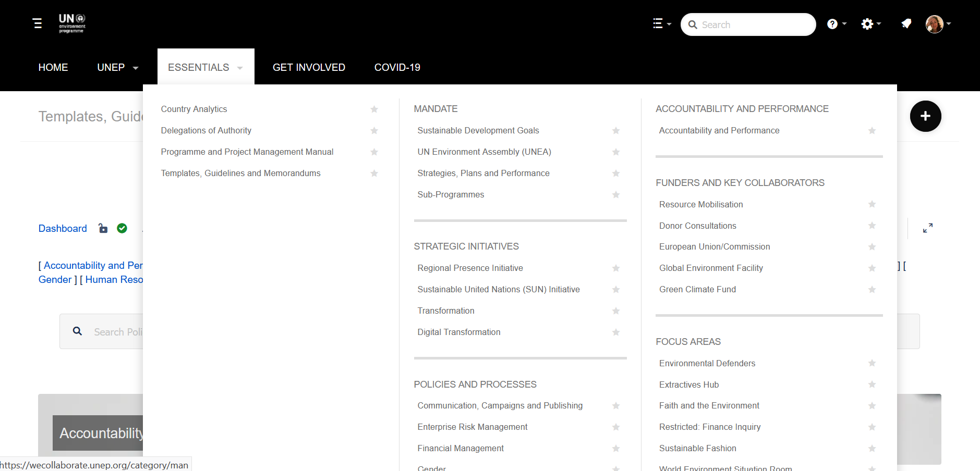This screenshot has height=471, width=980.
Task: Click inside the Search field
Action: click(x=748, y=24)
